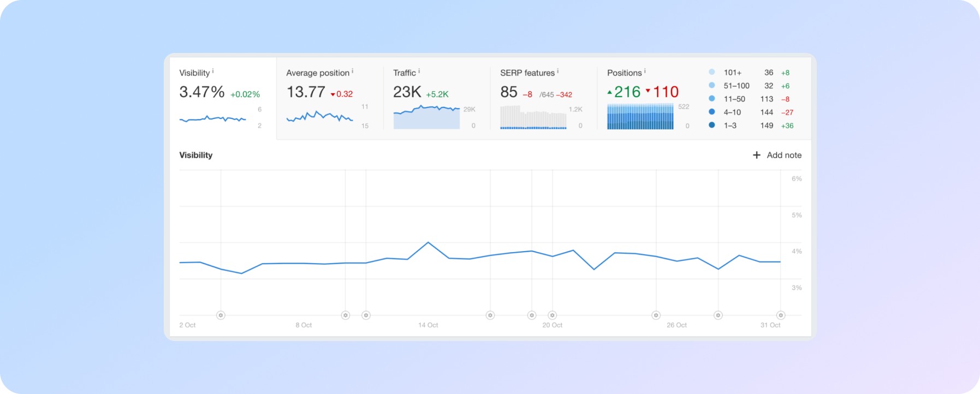
Task: Open the Visibility metric tab
Action: click(x=223, y=98)
